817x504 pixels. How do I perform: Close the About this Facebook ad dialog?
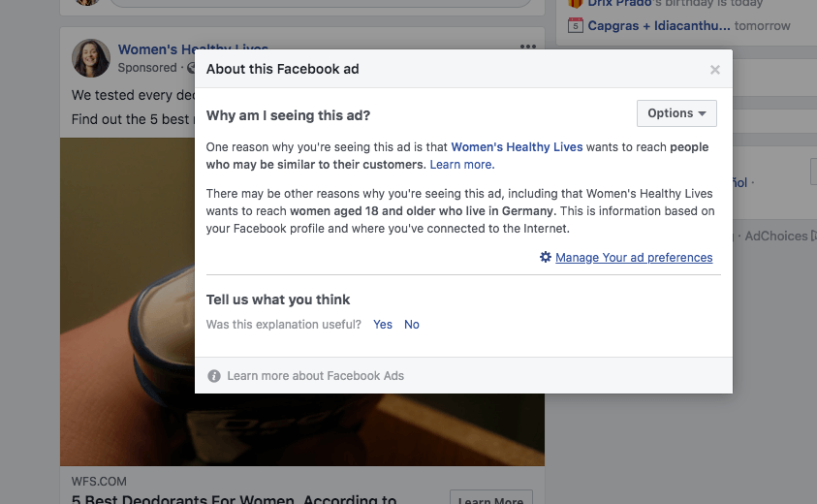(x=715, y=70)
